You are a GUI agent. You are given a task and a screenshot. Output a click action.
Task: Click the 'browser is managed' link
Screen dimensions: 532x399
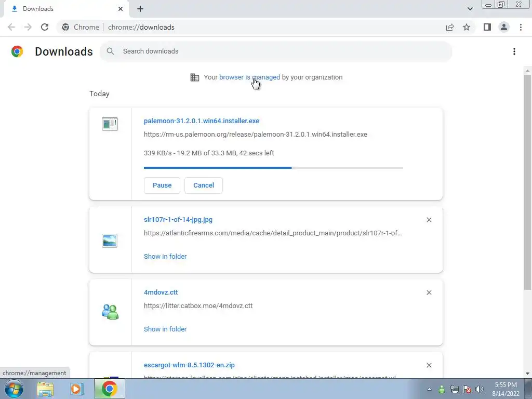[250, 77]
